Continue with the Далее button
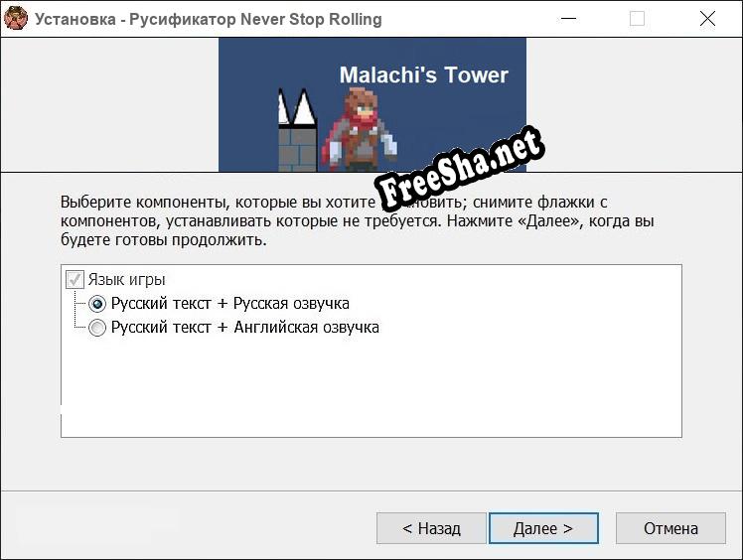Viewport: 743px width, 560px height. (x=543, y=528)
